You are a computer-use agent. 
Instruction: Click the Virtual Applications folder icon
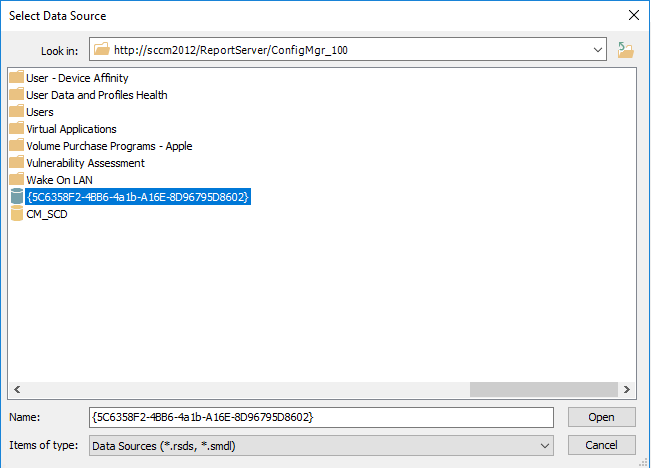tap(17, 129)
